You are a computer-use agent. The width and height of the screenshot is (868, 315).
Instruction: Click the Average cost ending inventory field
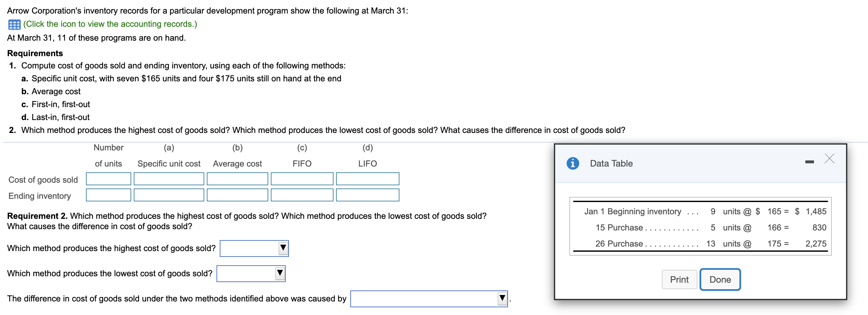pyautogui.click(x=237, y=195)
